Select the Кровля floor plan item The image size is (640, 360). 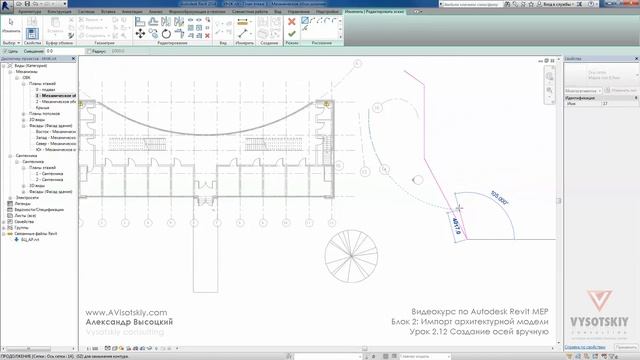(x=42, y=108)
